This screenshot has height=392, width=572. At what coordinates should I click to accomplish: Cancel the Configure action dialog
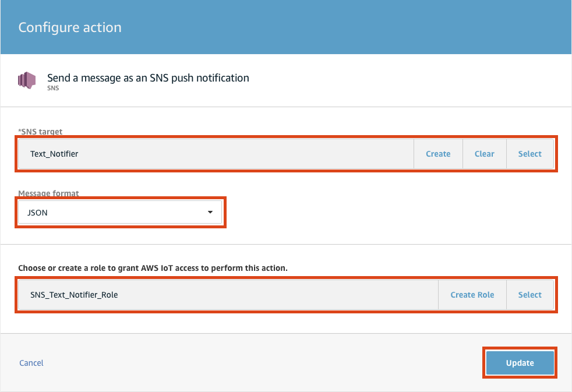31,363
